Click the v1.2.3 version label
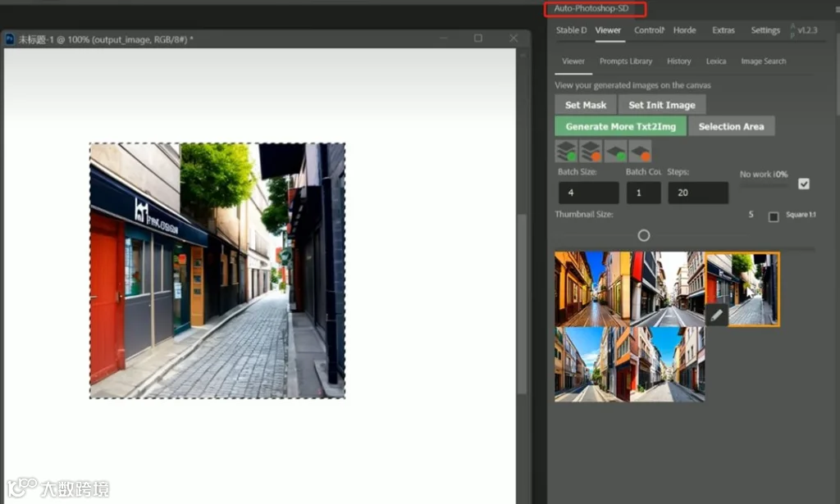 click(x=807, y=30)
